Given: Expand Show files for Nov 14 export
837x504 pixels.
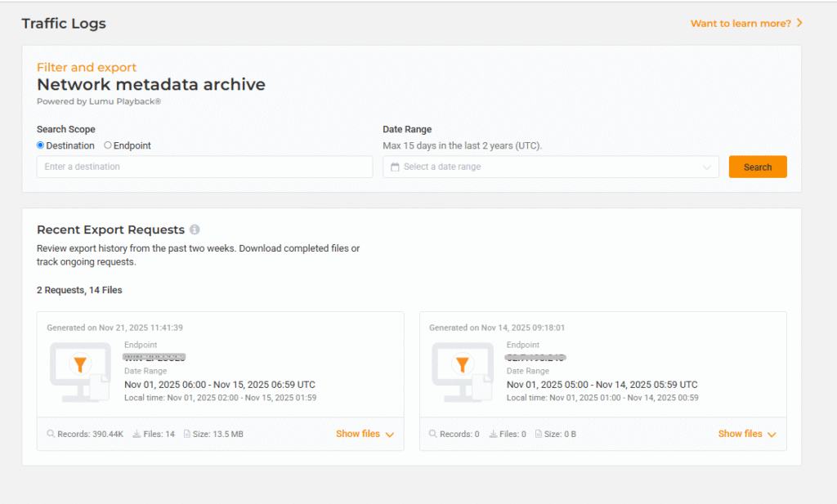Looking at the screenshot, I should click(x=747, y=434).
